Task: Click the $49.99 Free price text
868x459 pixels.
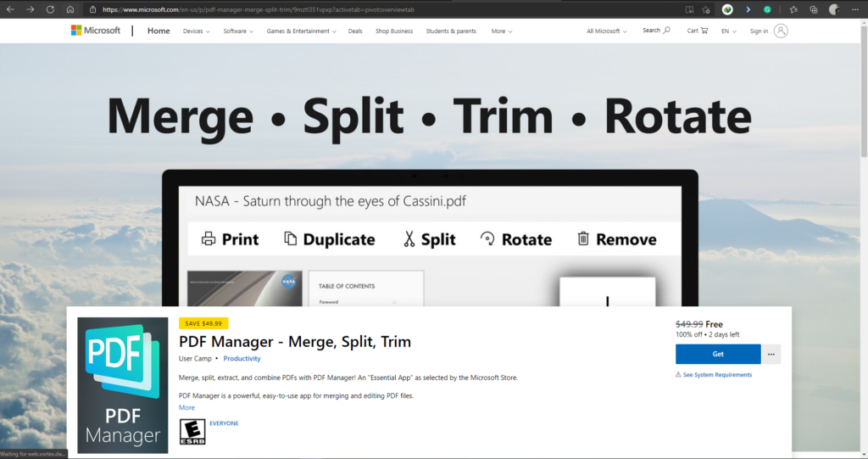Action: [x=699, y=324]
